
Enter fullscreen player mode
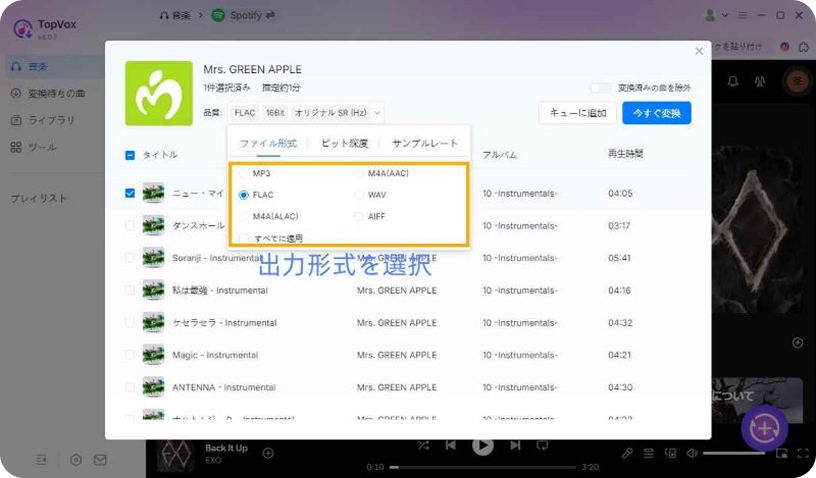(x=803, y=453)
